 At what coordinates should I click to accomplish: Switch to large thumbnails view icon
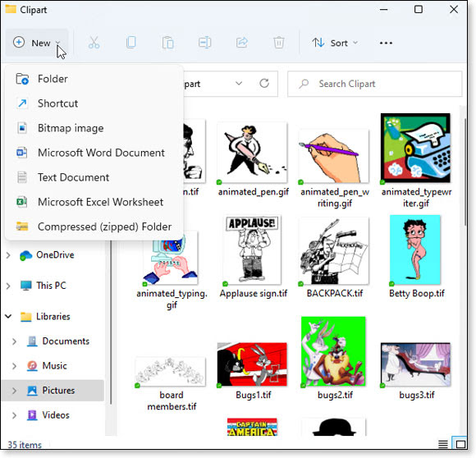click(460, 444)
